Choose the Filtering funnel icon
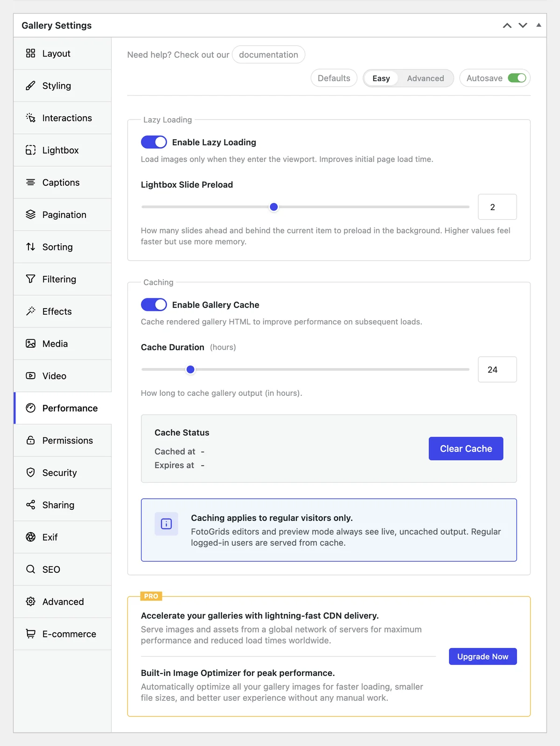 point(30,279)
